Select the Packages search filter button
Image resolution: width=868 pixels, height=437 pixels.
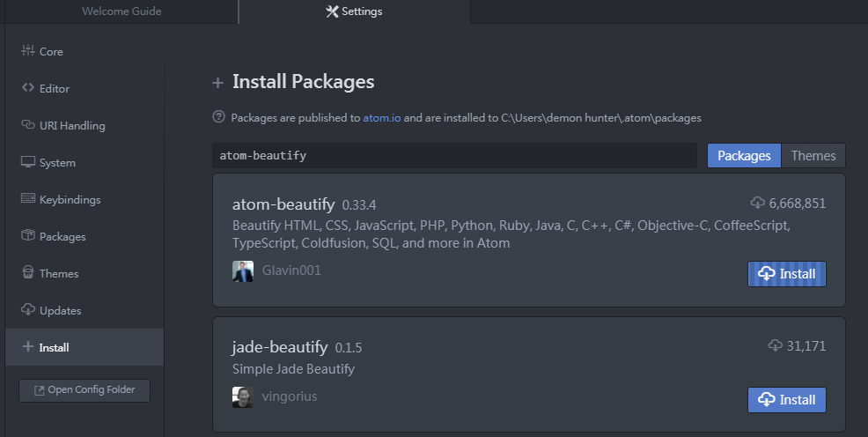(x=744, y=156)
